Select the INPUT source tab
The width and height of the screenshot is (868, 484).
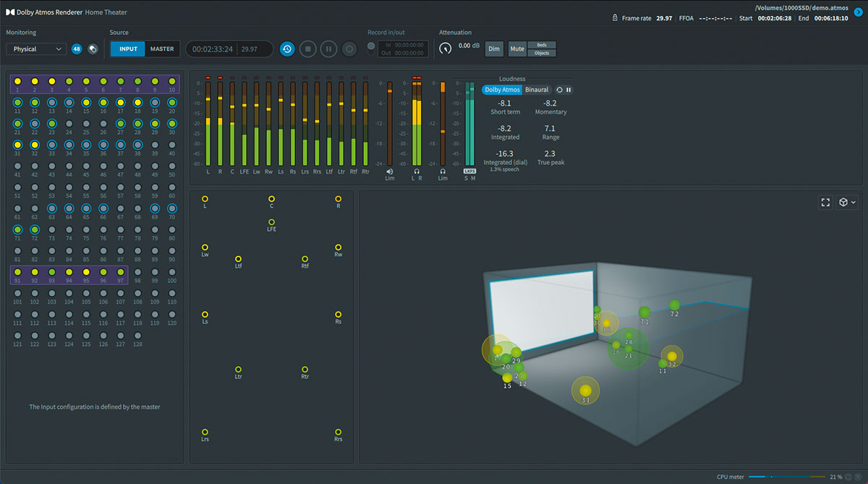click(128, 49)
